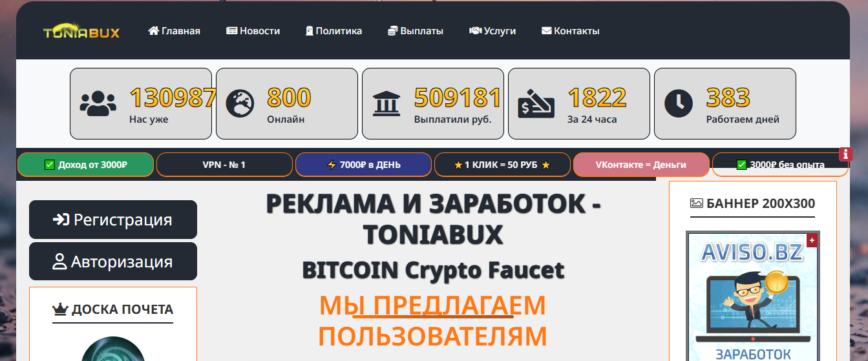Open the Контакты page
This screenshot has height=361, width=868.
click(x=570, y=31)
